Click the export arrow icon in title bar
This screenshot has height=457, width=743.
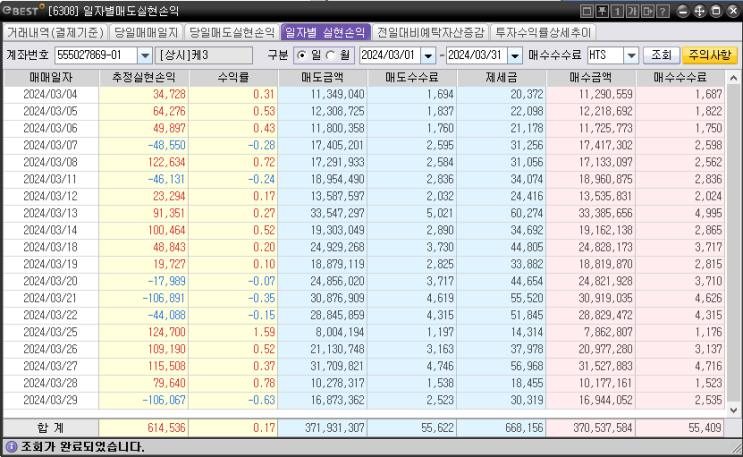coord(647,11)
